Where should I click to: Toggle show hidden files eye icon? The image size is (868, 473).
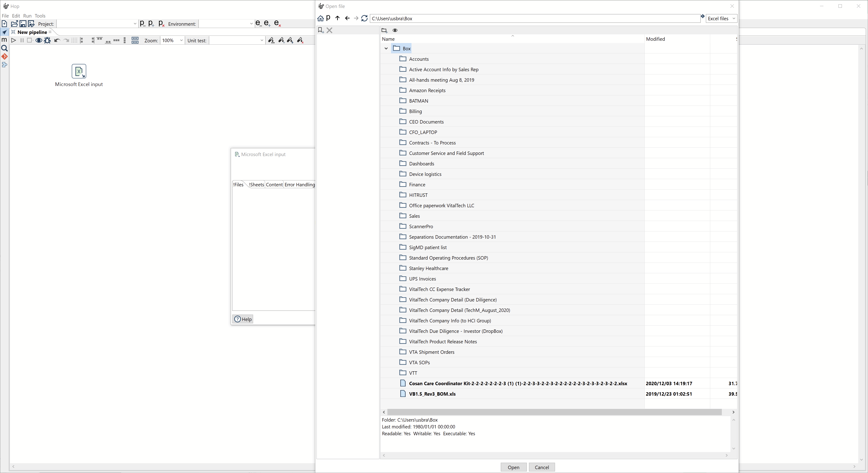pos(395,30)
